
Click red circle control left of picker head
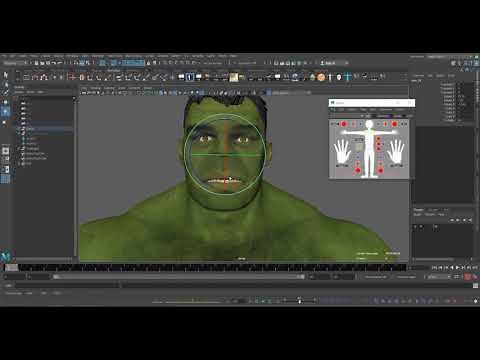(344, 124)
